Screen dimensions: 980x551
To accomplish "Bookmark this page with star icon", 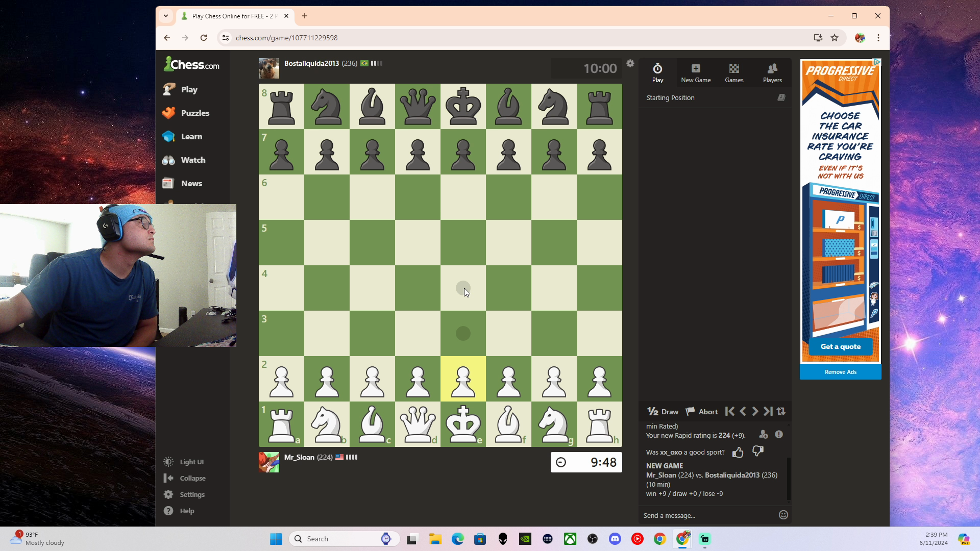I will 835,38.
